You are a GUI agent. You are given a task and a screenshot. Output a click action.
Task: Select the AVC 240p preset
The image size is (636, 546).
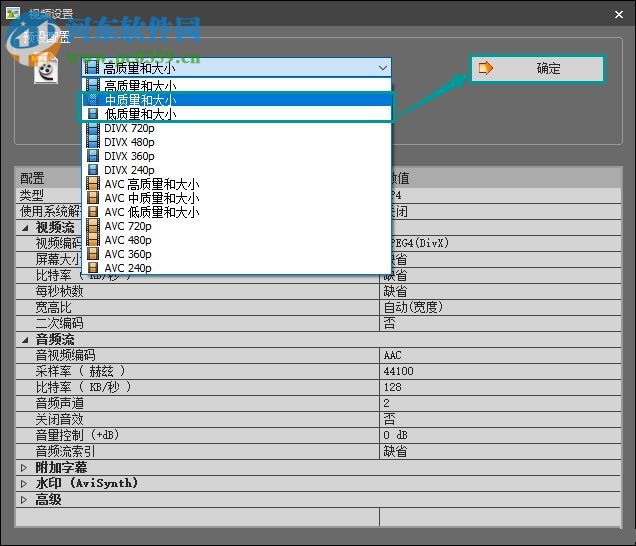click(236, 268)
